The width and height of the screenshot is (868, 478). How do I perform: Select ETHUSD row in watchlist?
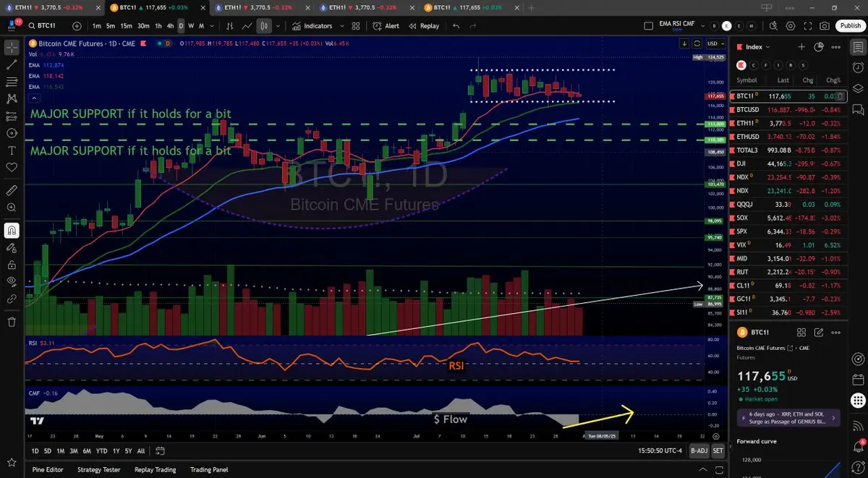click(788, 136)
